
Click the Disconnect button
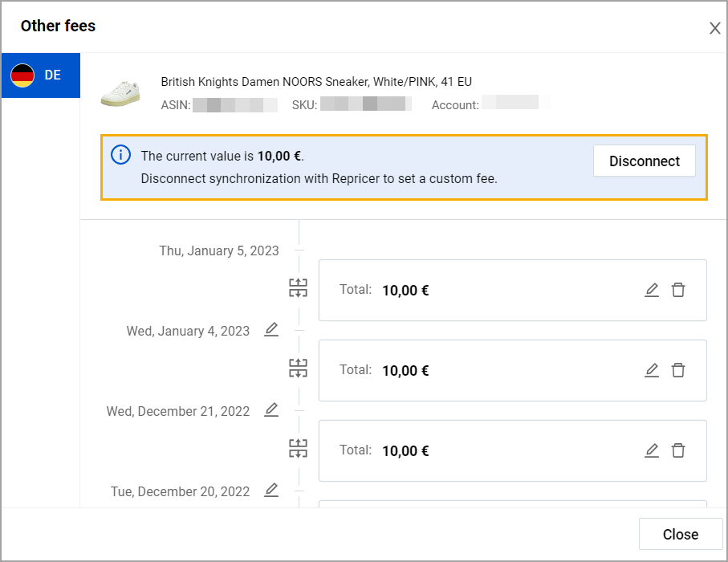644,161
